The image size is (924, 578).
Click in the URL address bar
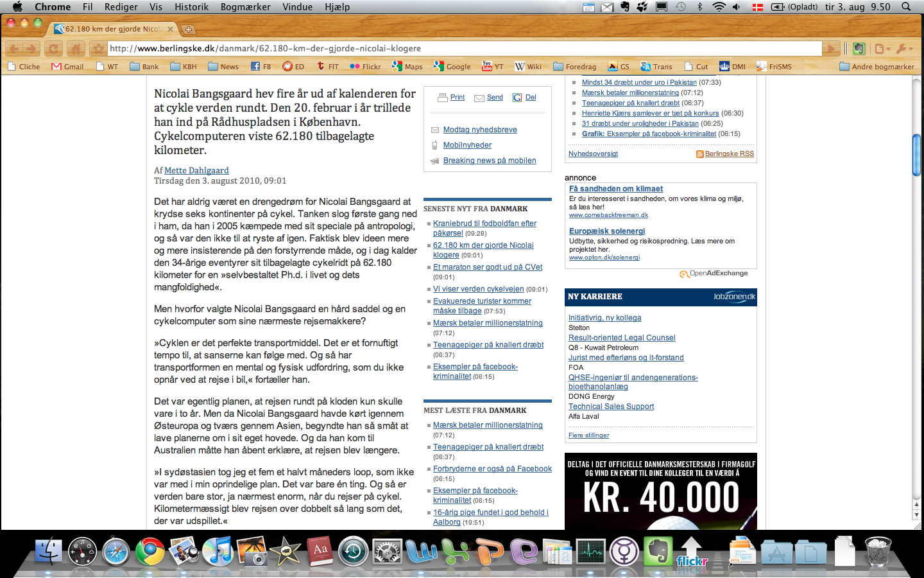(x=465, y=48)
